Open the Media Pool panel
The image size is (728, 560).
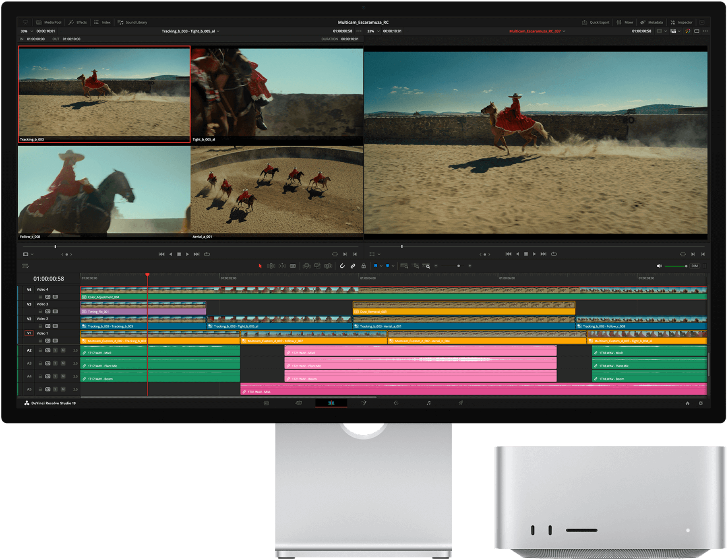49,23
